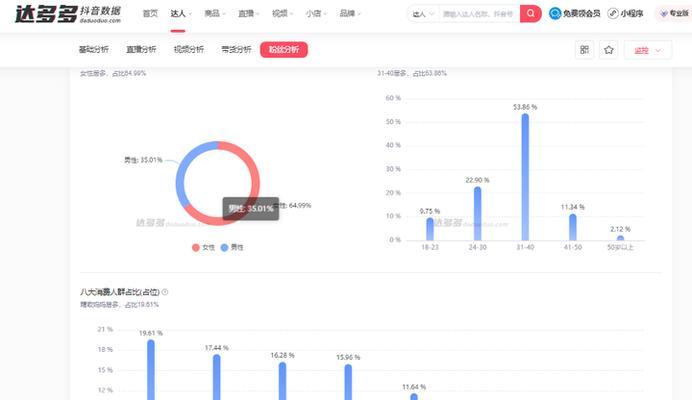Click the 16.28% consumer group bar
692x400 pixels.
[x=282, y=381]
